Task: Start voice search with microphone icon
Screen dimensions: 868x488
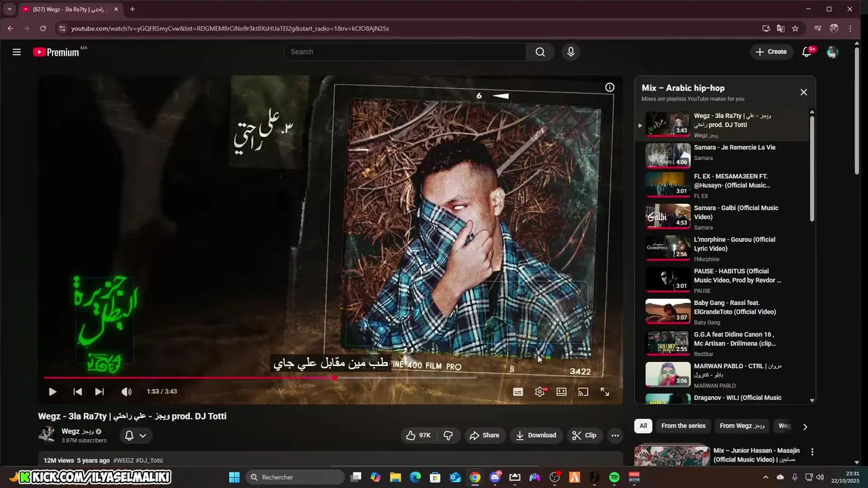Action: point(570,52)
